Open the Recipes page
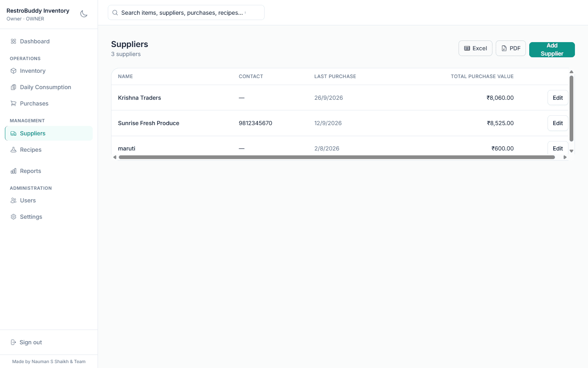The width and height of the screenshot is (588, 368). [49, 150]
